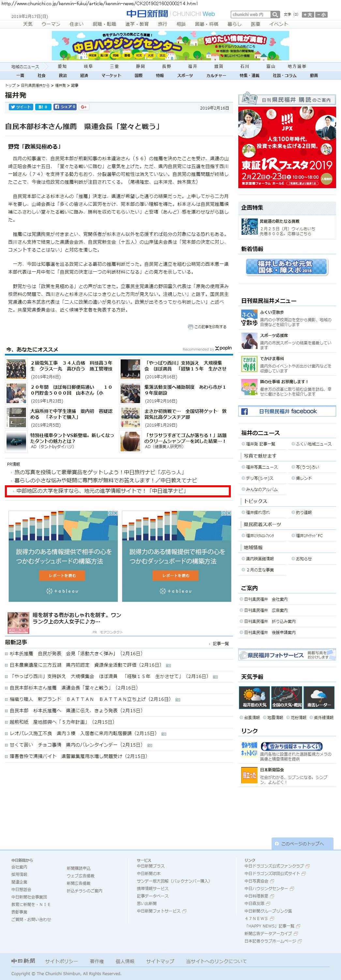Click the chunichi web 内 search field

click(250, 14)
